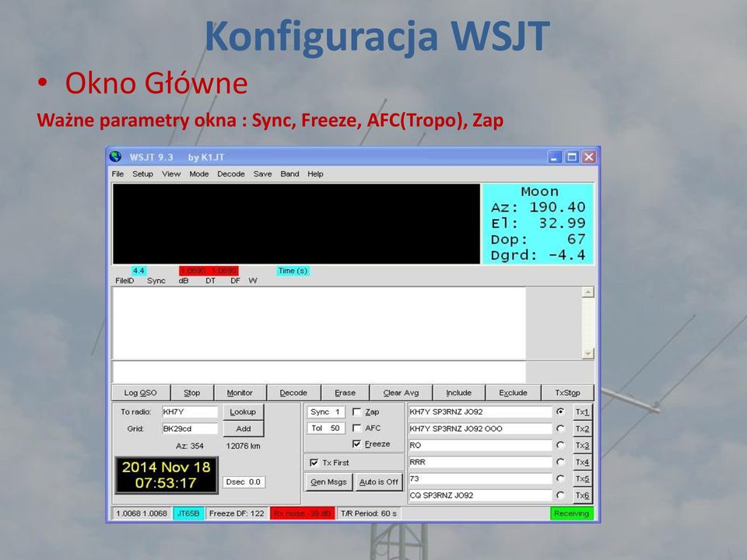The height and width of the screenshot is (560, 747).
Task: Open the Band menu
Action: (289, 173)
